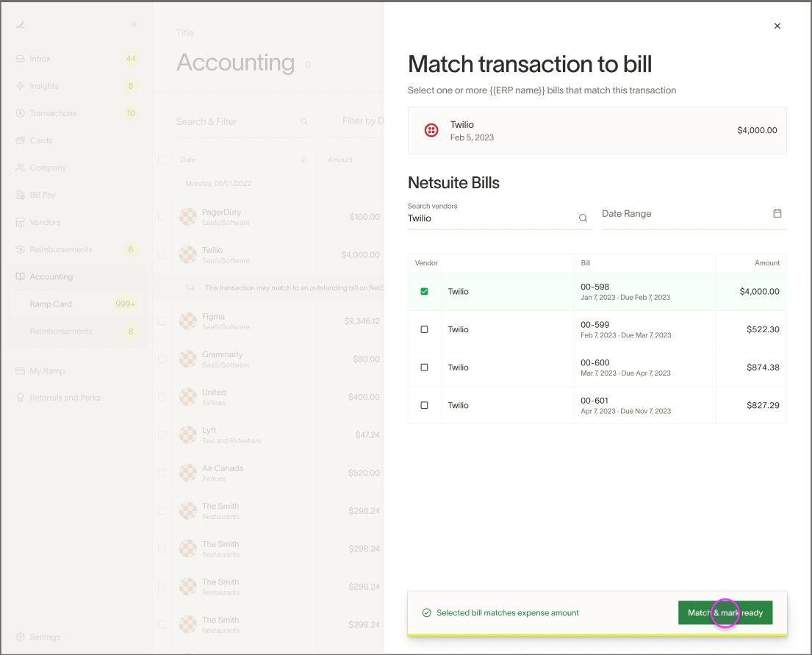Viewport: 812px width, 655px height.
Task: Click bill number 00-598
Action: 594,287
